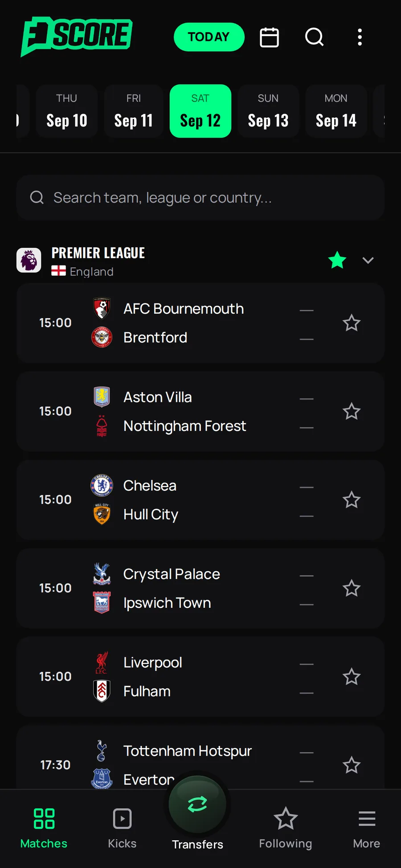Open the More hamburger menu
401x868 pixels.
pyautogui.click(x=367, y=828)
